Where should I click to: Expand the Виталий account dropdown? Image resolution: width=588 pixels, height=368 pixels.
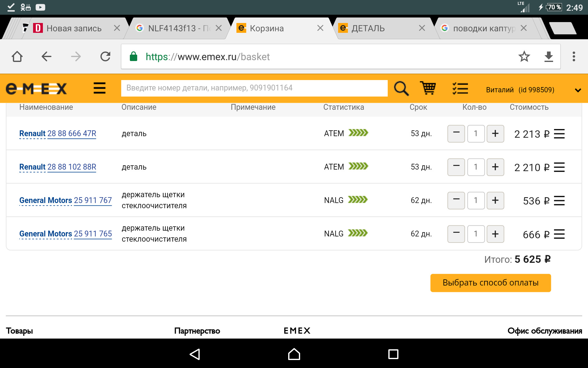pyautogui.click(x=578, y=90)
